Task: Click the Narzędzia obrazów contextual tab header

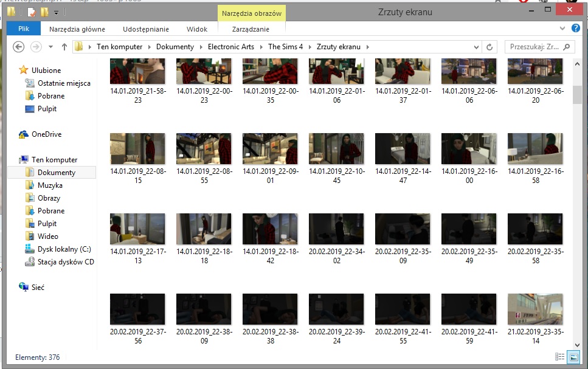Action: click(252, 13)
